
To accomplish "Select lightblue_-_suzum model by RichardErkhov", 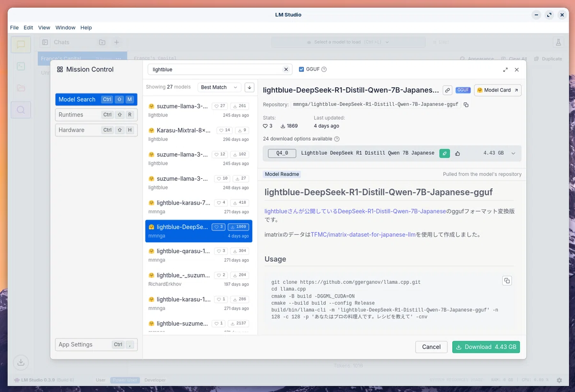I will click(x=199, y=279).
